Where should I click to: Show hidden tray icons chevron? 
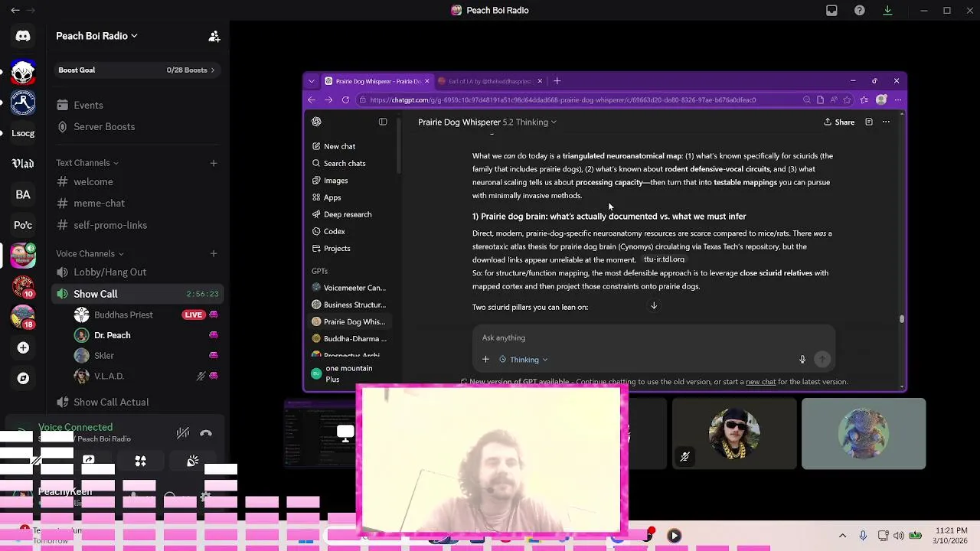click(x=843, y=536)
